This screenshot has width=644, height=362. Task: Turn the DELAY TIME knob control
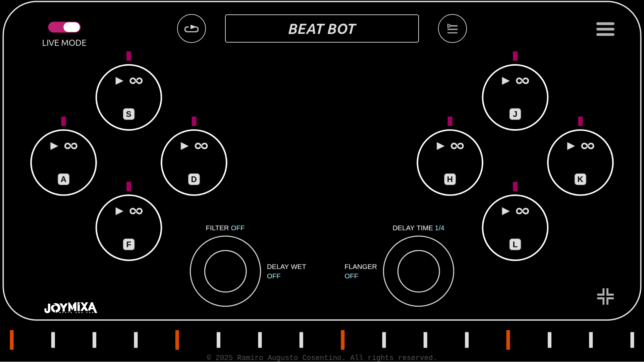(x=418, y=271)
